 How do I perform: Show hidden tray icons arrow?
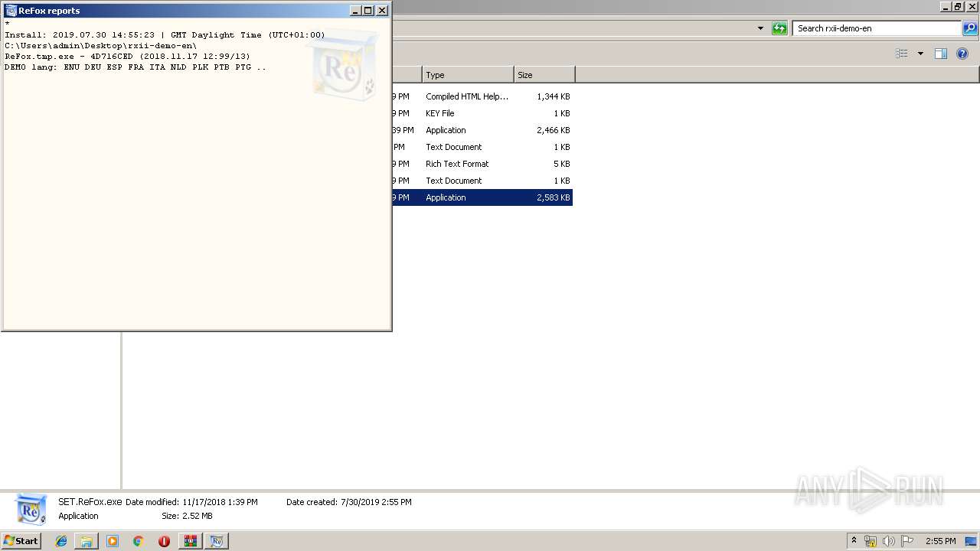pyautogui.click(x=854, y=541)
